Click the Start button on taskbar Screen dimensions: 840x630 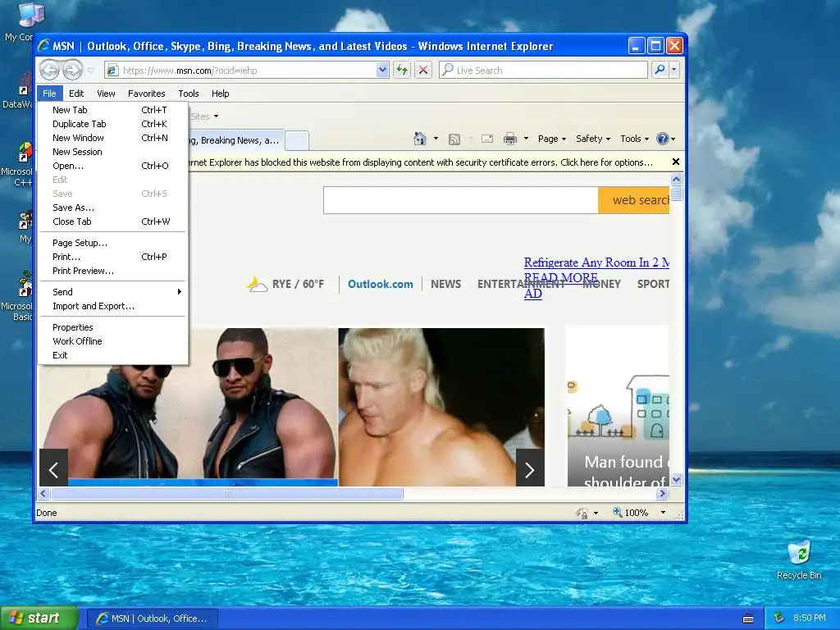pyautogui.click(x=39, y=619)
